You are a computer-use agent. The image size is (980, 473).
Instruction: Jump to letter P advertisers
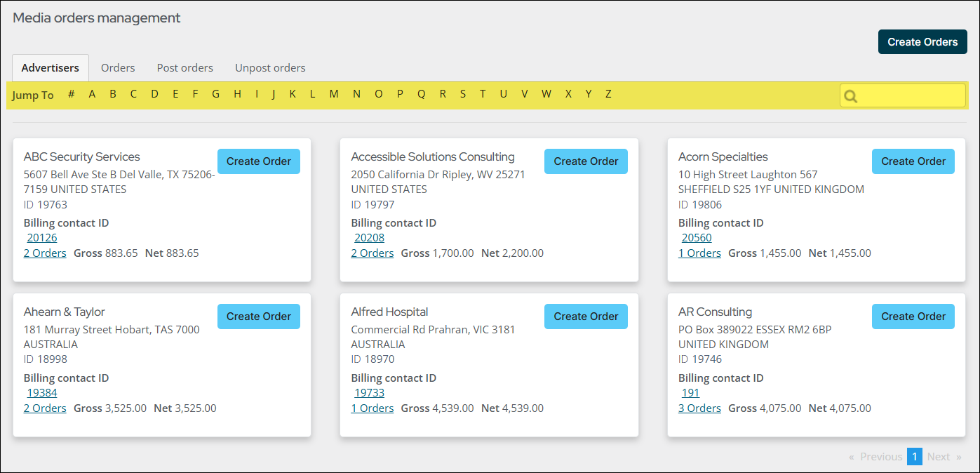[400, 94]
